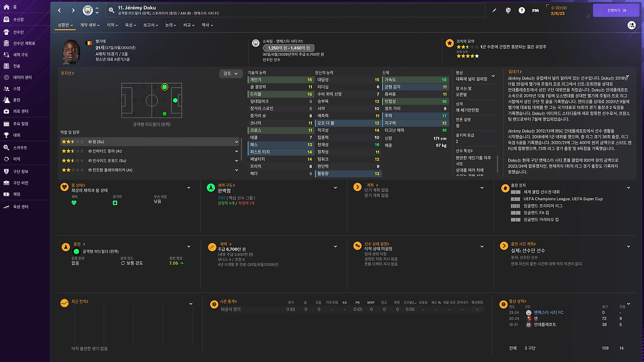Screen dimensions: 644x362
Task: Select the highlighted left-wing position dot on pitch
Action: 165,87
